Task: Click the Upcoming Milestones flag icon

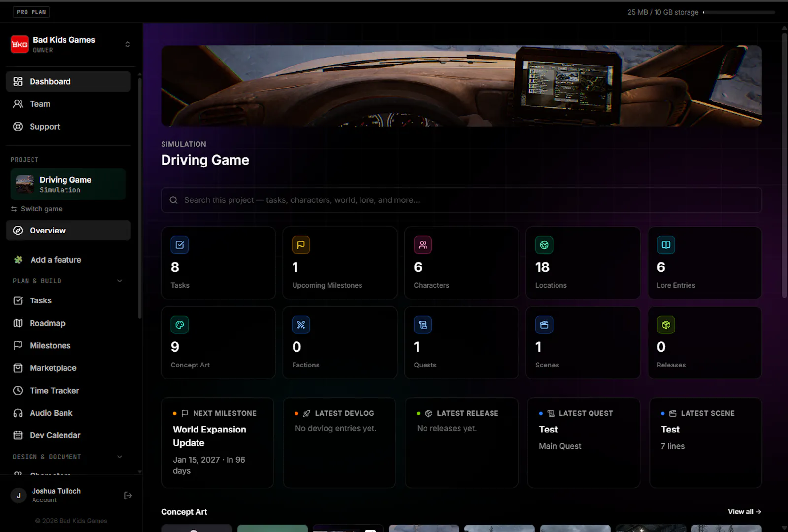Action: click(x=301, y=245)
